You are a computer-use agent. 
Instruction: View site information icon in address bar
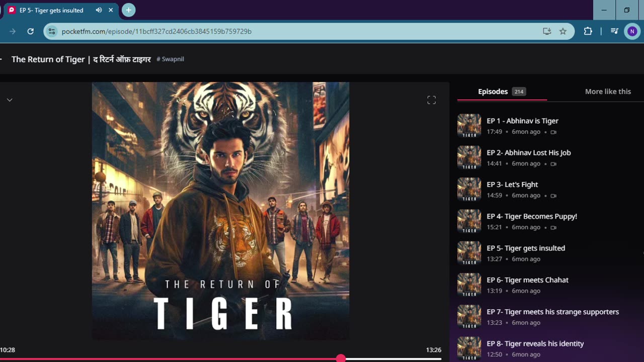[x=51, y=31]
